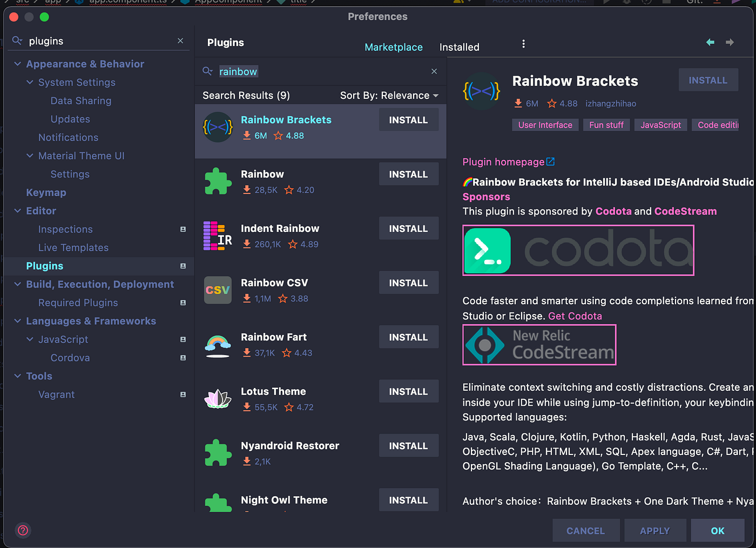Viewport: 756px width, 548px height.
Task: Collapse the Material Theme UI node
Action: pos(30,156)
